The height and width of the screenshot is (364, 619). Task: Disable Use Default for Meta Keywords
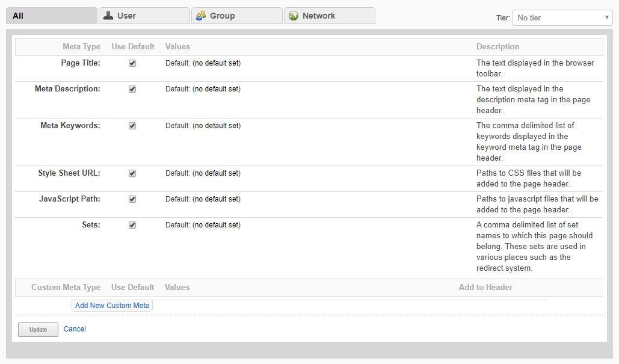(132, 126)
